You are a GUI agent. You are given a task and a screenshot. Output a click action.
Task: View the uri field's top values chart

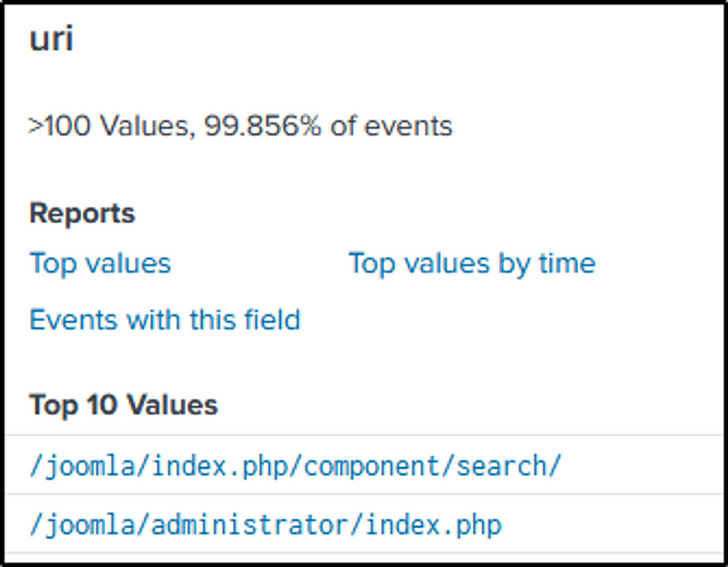(100, 264)
